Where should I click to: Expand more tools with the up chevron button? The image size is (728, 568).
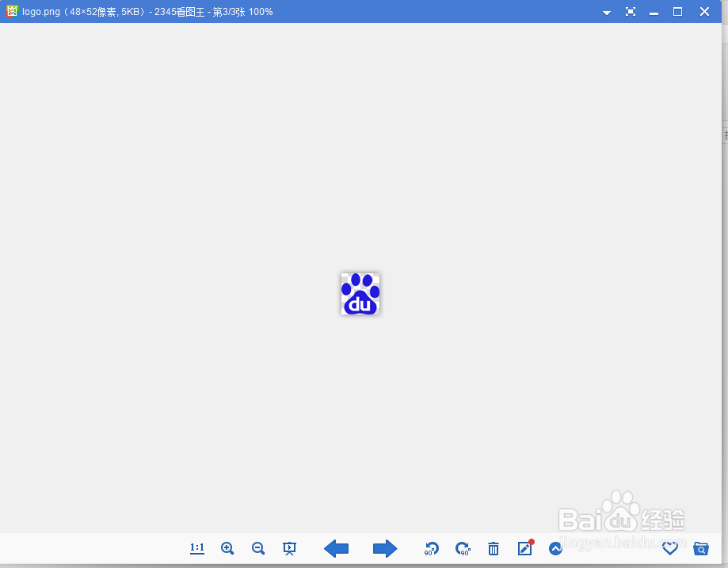point(556,548)
